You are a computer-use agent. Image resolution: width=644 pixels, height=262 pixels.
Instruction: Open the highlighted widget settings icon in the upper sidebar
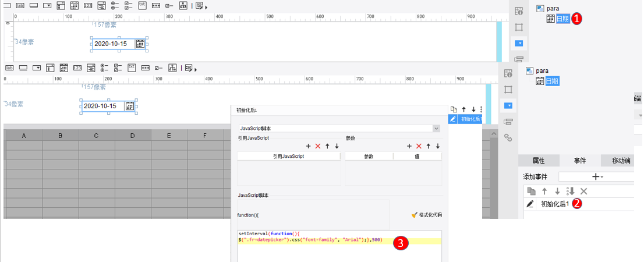519,43
